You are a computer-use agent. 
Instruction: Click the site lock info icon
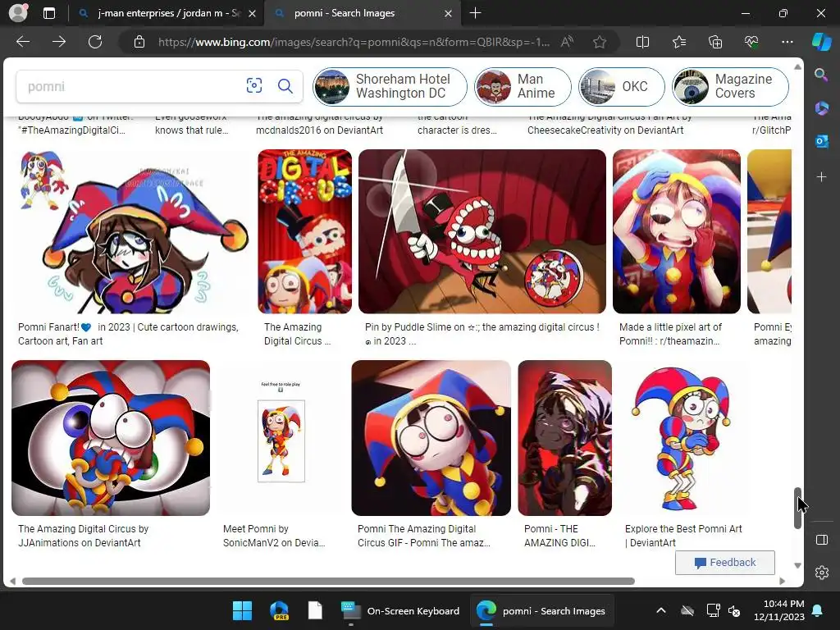(139, 42)
